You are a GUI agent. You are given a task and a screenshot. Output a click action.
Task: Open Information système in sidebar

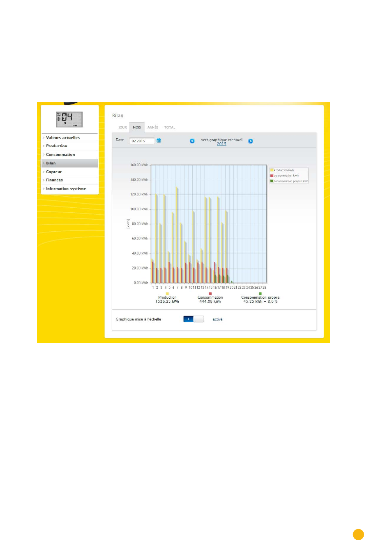(66, 189)
